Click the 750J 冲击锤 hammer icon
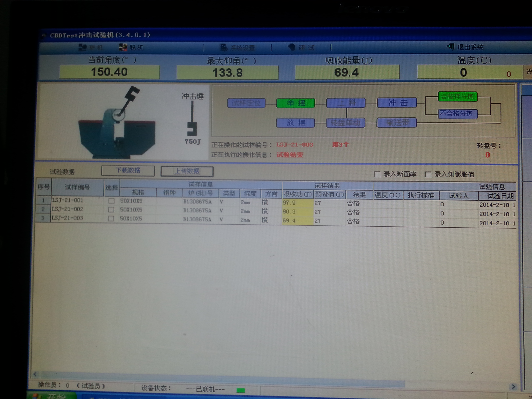Viewport: 532px width, 399px height. click(x=192, y=118)
